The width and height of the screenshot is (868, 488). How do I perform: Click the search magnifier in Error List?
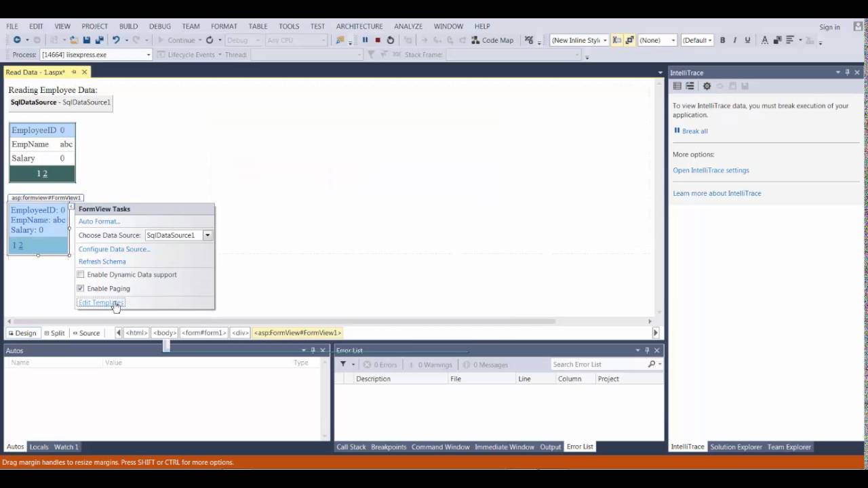pos(652,364)
